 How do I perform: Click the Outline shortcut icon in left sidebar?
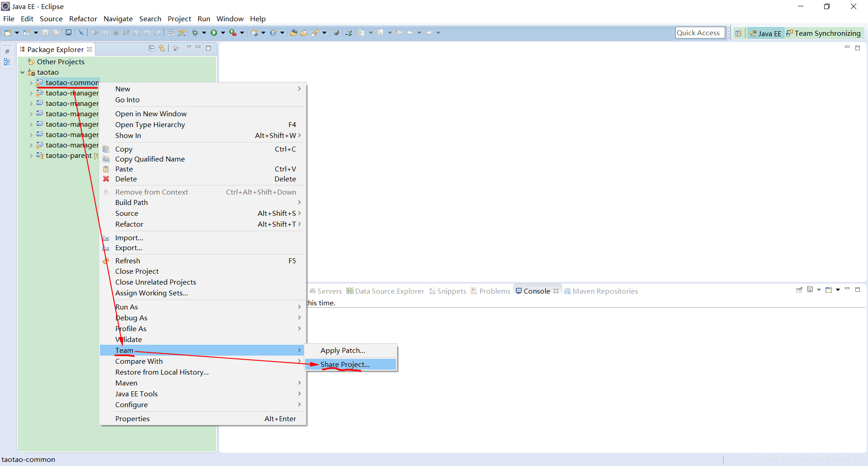(x=7, y=62)
